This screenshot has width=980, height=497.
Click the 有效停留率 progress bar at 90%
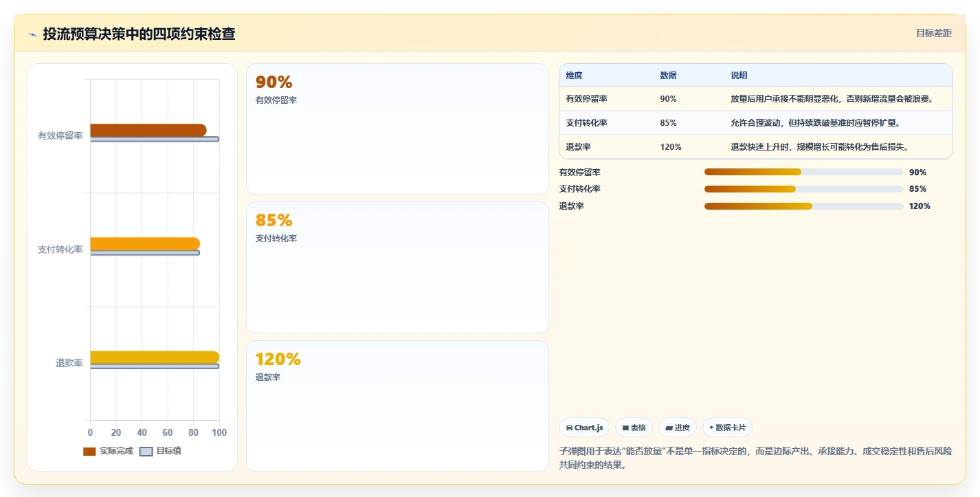click(x=803, y=172)
